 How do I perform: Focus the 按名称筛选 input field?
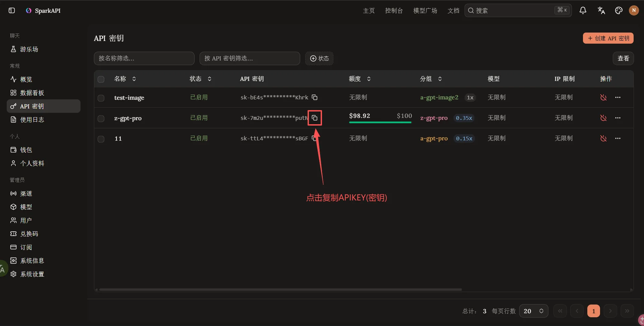pos(144,58)
